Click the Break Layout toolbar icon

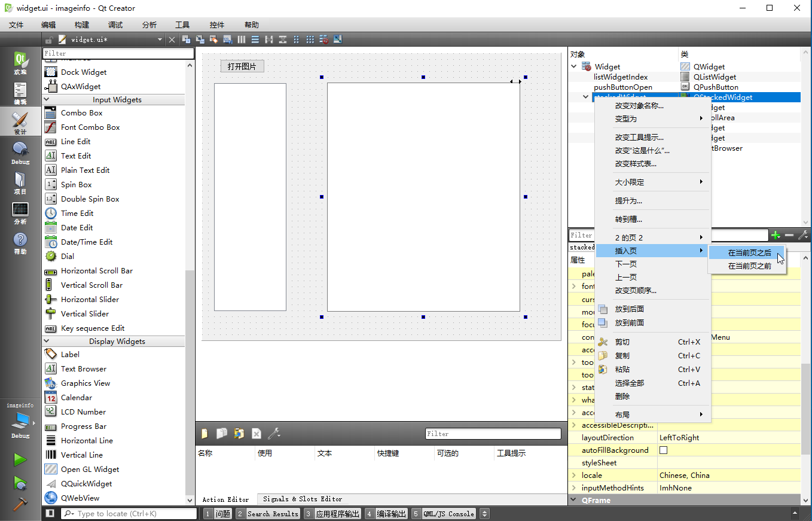324,39
